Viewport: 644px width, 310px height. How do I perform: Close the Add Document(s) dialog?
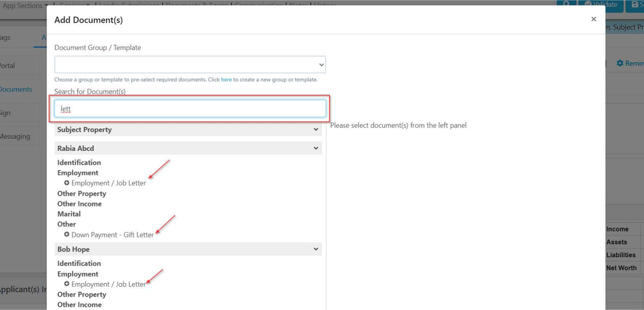pyautogui.click(x=593, y=19)
